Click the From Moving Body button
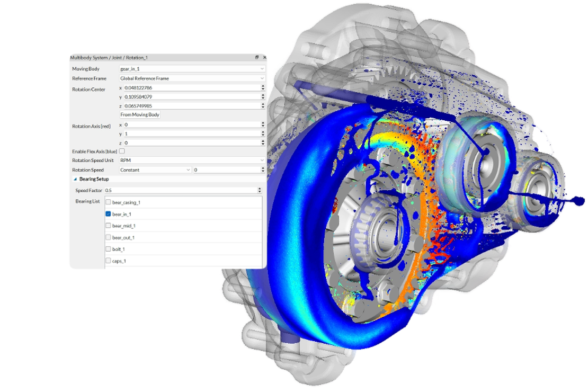Screen dimensions: 588x392 (x=140, y=114)
